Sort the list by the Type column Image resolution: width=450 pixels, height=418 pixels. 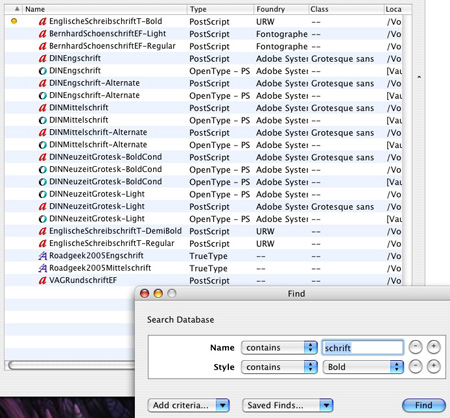click(x=221, y=9)
